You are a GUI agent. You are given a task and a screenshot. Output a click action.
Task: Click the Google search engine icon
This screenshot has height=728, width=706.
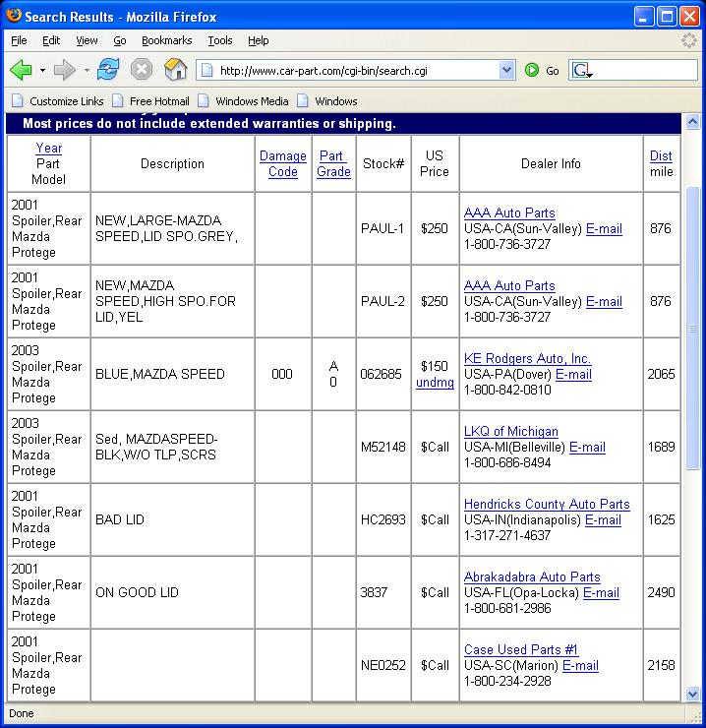pyautogui.click(x=581, y=71)
